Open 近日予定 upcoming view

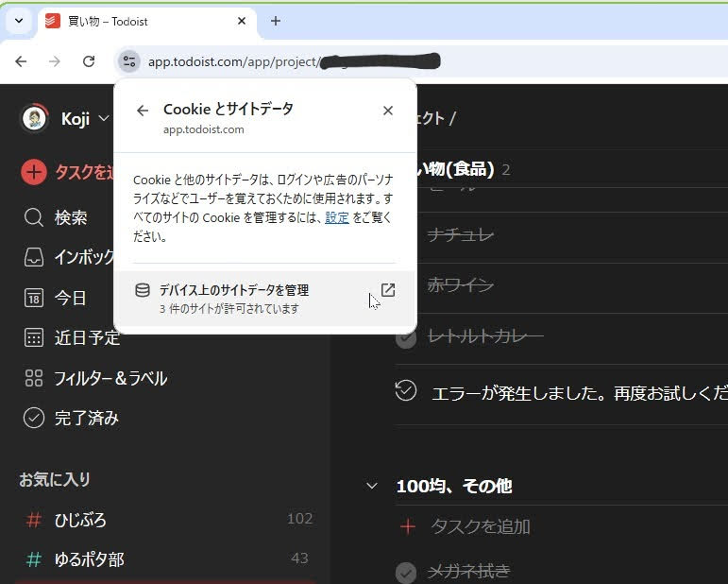point(87,337)
